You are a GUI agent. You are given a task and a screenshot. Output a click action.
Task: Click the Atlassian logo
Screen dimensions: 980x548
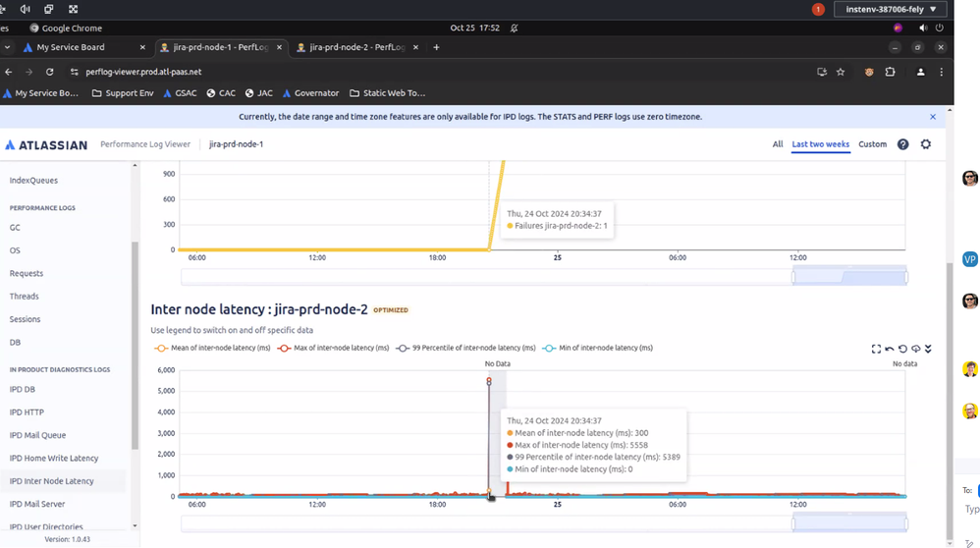(46, 145)
